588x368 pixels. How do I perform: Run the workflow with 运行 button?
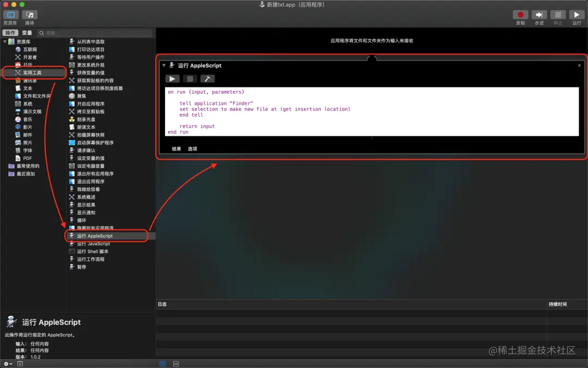(x=577, y=15)
